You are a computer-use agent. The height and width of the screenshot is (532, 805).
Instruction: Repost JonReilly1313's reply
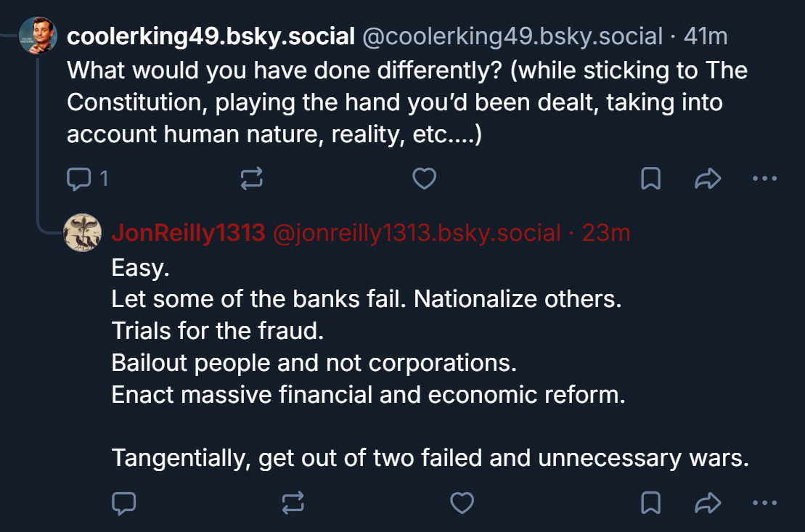pyautogui.click(x=293, y=502)
